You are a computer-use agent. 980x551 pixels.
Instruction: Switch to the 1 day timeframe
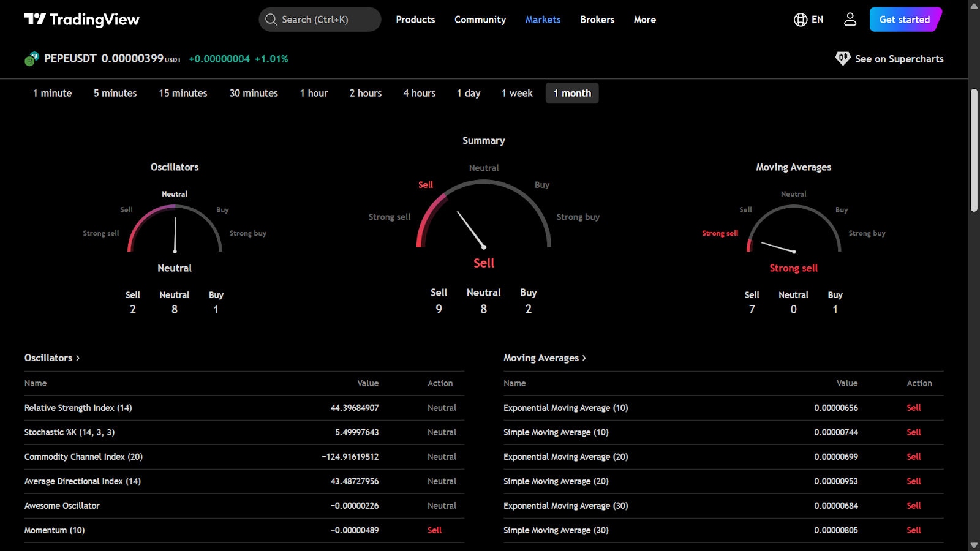tap(469, 93)
